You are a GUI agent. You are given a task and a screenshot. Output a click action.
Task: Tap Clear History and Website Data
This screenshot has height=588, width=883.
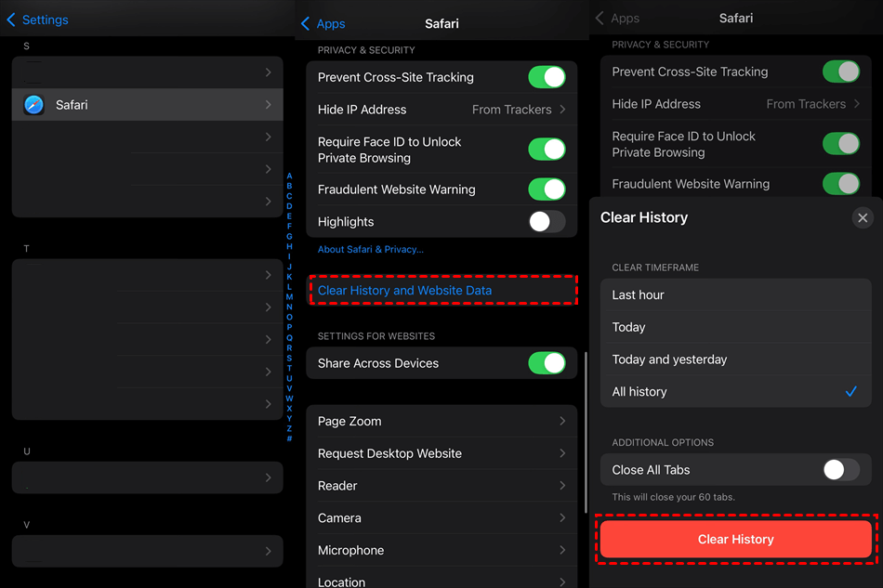pyautogui.click(x=441, y=291)
